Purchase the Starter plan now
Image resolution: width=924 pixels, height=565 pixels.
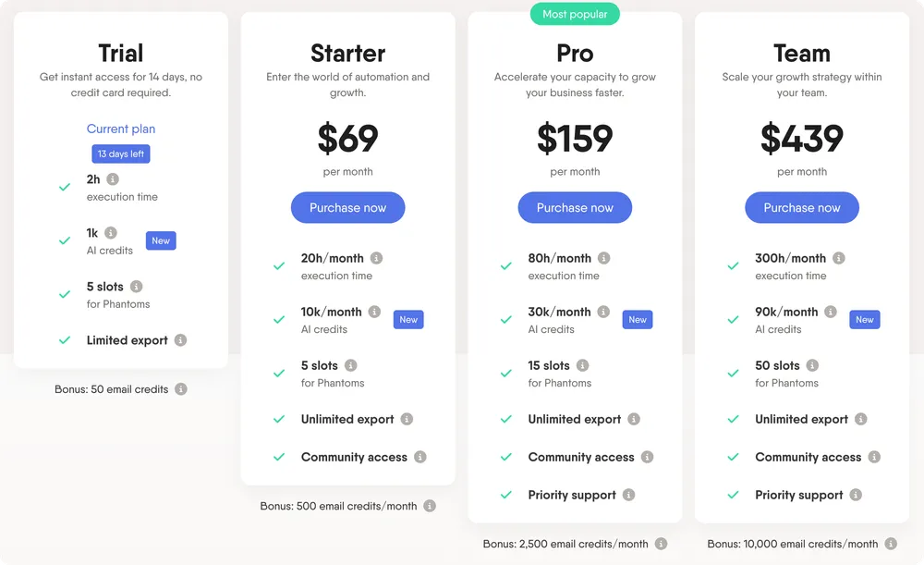(x=347, y=208)
